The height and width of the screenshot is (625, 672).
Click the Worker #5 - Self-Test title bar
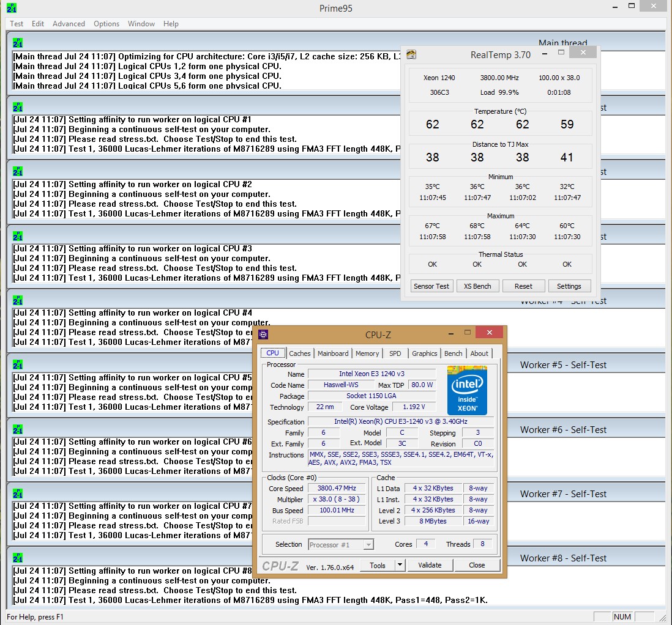586,365
